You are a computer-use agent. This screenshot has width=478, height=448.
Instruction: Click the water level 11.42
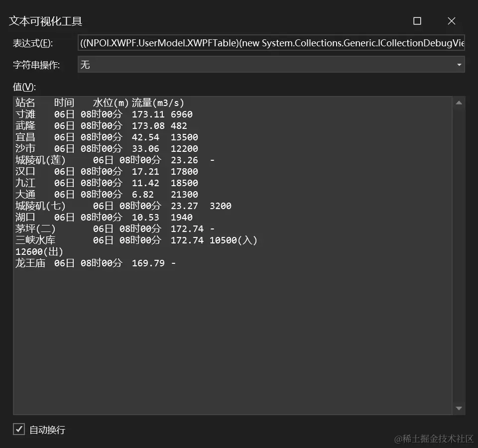[x=145, y=183]
